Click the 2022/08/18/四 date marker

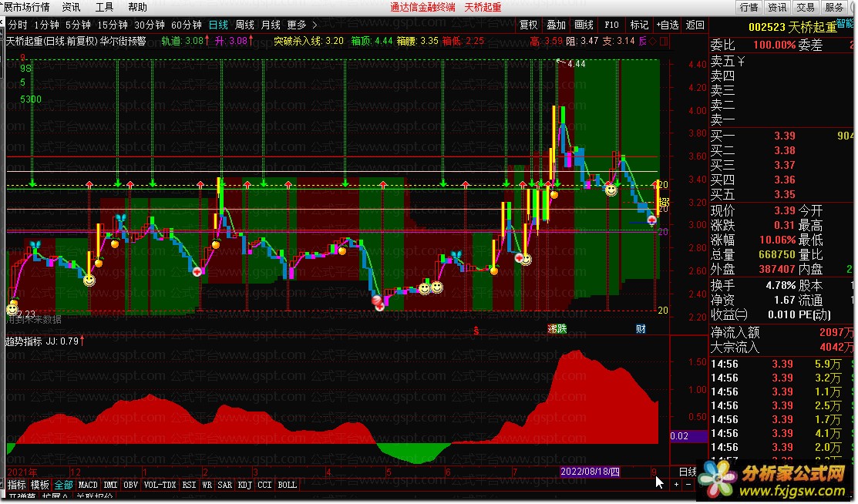(x=590, y=472)
